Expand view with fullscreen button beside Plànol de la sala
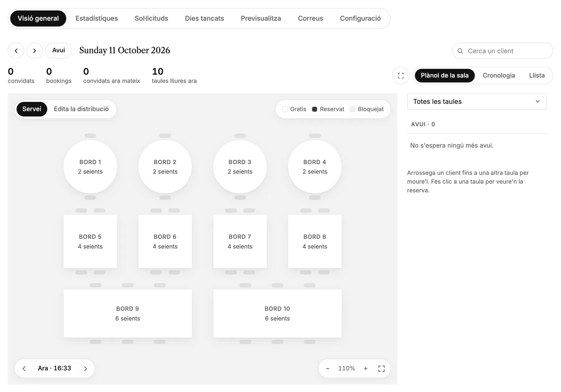The image size is (561, 392). coord(401,76)
